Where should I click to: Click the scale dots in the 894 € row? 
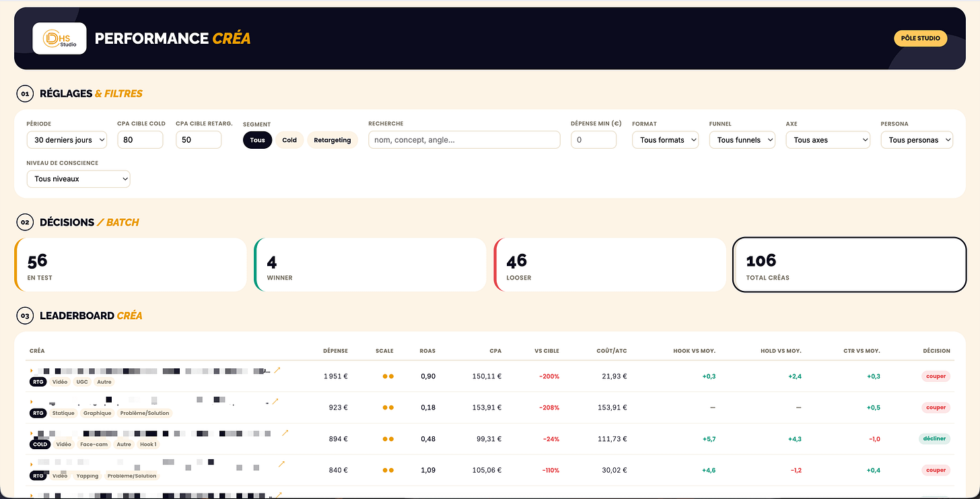click(388, 439)
